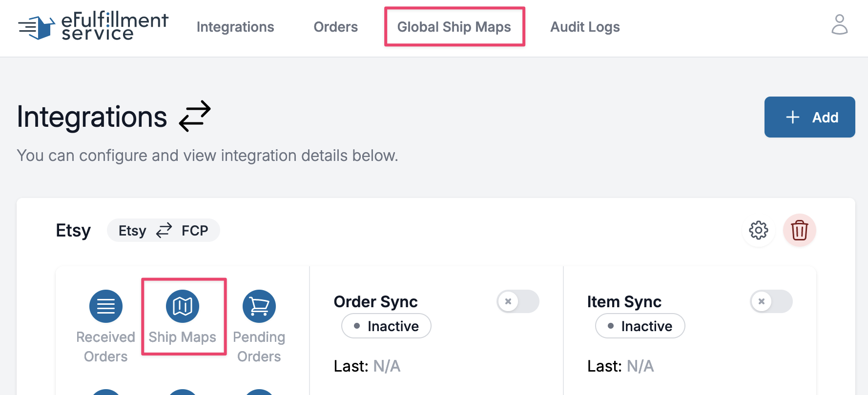Open Received Orders icon

point(106,306)
